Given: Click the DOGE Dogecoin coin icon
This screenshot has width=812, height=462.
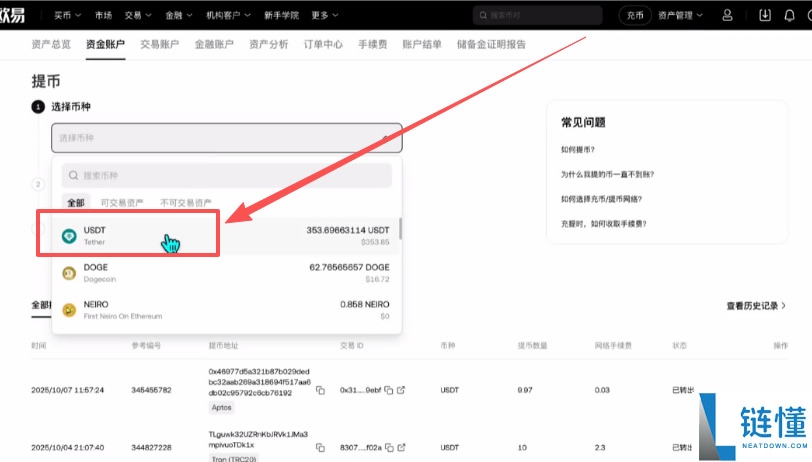Looking at the screenshot, I should point(69,273).
